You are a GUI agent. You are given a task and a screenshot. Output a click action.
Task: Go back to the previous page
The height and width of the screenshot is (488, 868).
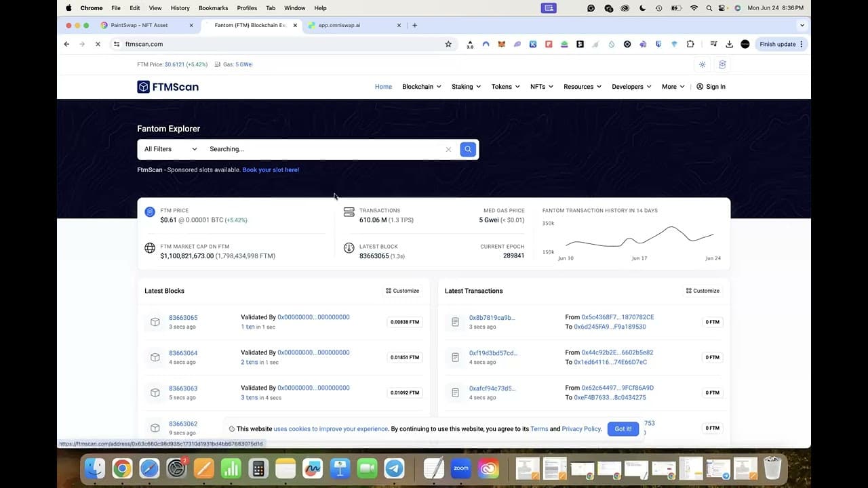tap(66, 44)
